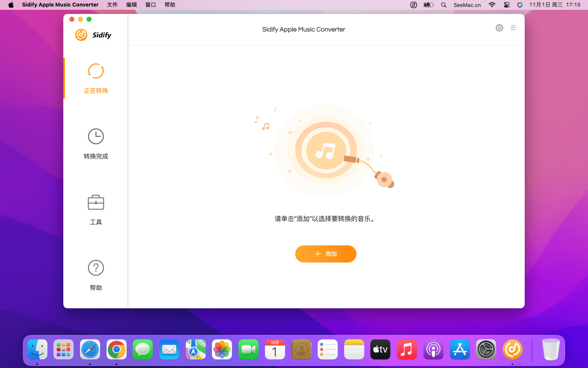Open the 窗口 menu
Viewport: 588px width, 368px height.
[x=151, y=5]
